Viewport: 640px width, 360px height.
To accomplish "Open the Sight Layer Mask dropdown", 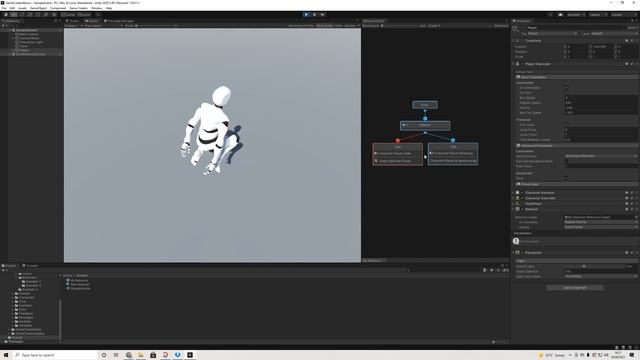I will click(600, 276).
